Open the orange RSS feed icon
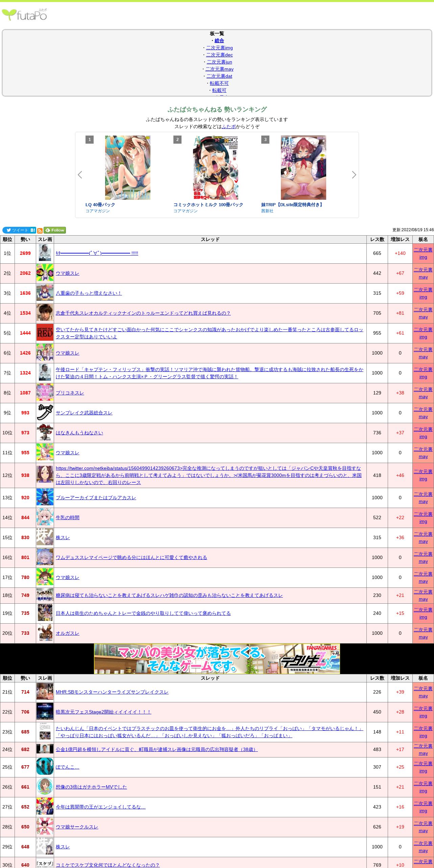 point(40,231)
